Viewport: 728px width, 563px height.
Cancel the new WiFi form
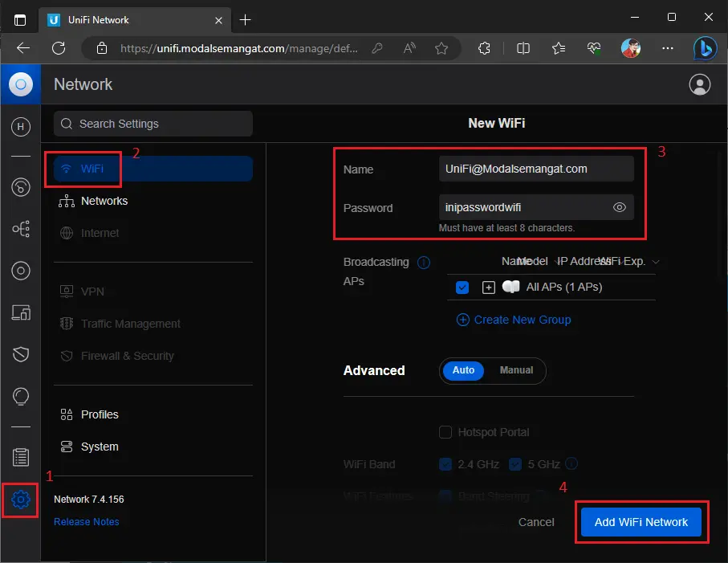536,522
